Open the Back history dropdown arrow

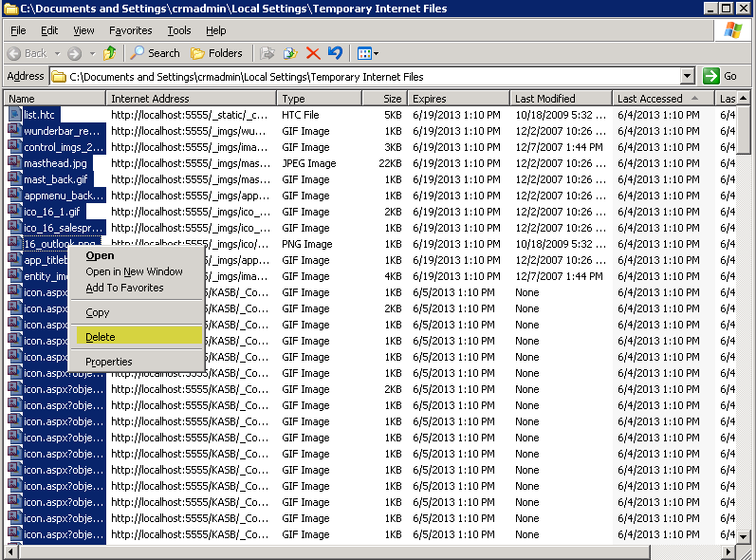tap(57, 53)
